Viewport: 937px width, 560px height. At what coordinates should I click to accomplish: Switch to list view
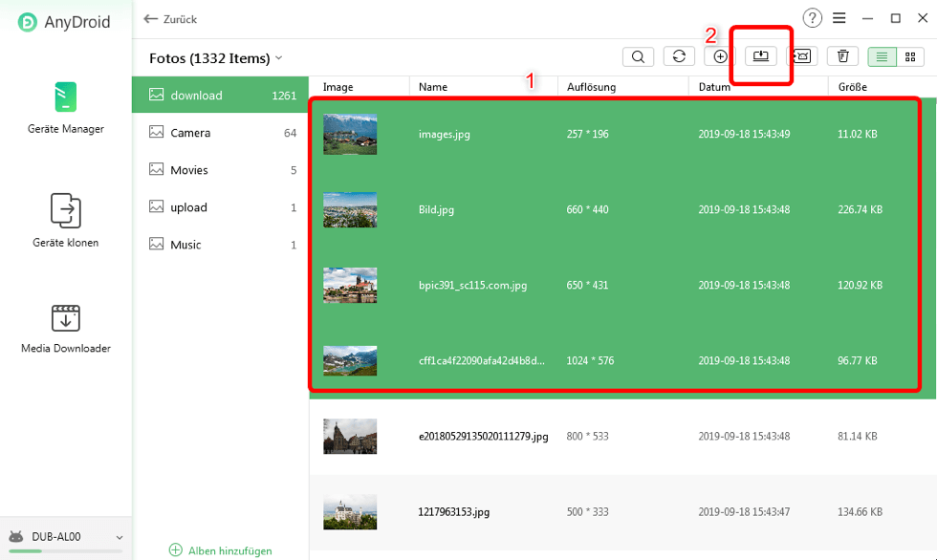[x=882, y=56]
